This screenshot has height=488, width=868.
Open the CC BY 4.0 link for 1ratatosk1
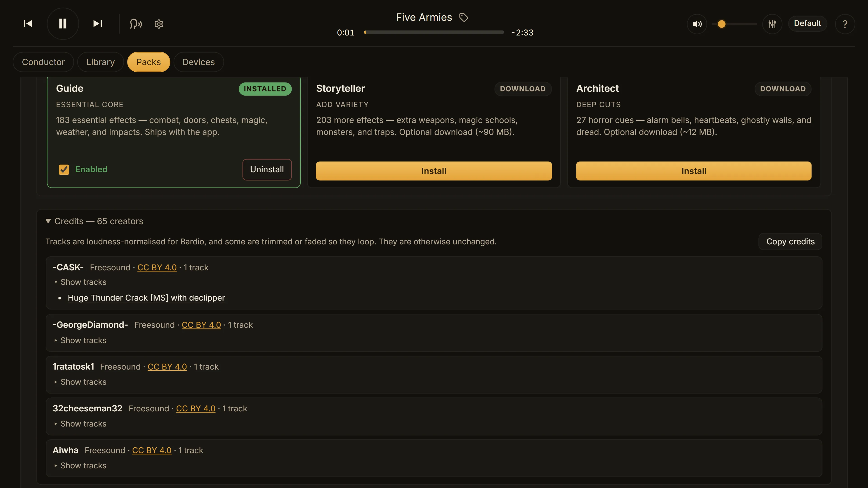(x=167, y=367)
